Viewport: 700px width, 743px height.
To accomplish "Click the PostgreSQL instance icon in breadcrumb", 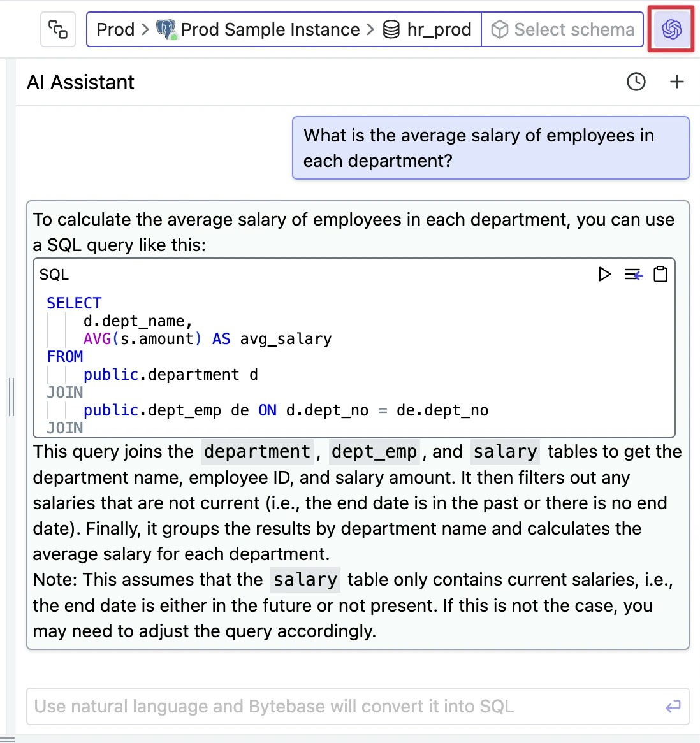I will click(x=166, y=29).
